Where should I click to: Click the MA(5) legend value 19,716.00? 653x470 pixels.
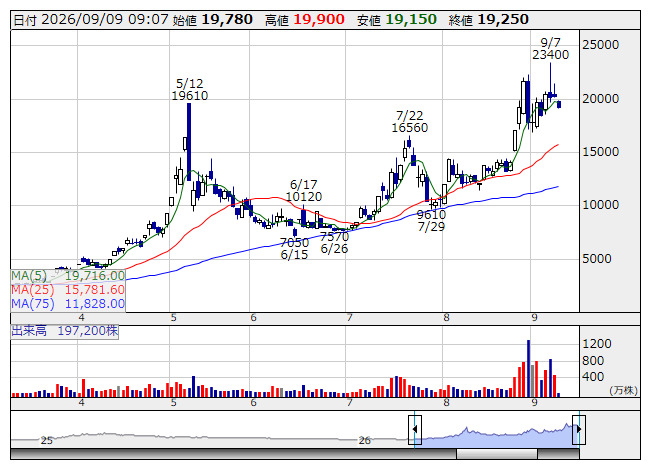pos(95,276)
